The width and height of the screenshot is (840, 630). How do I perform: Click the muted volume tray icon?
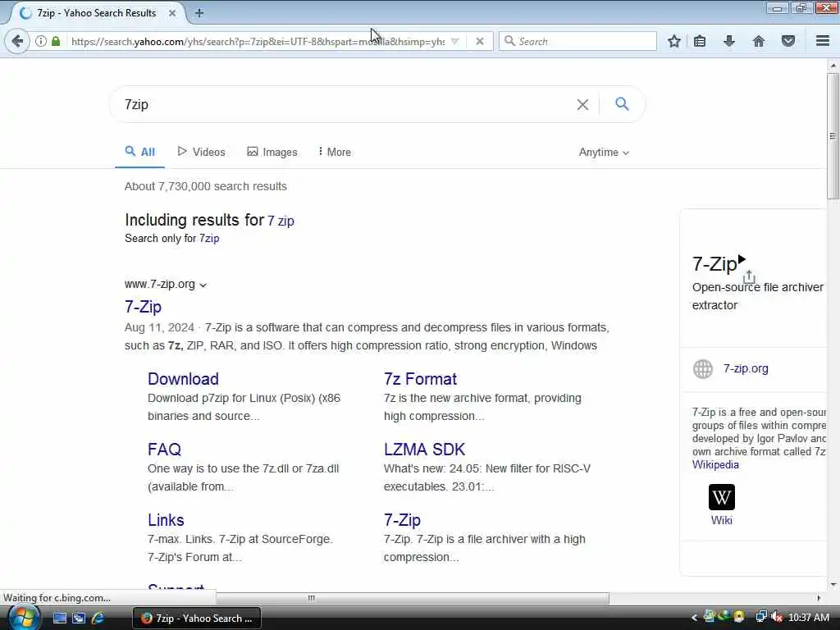pos(777,618)
